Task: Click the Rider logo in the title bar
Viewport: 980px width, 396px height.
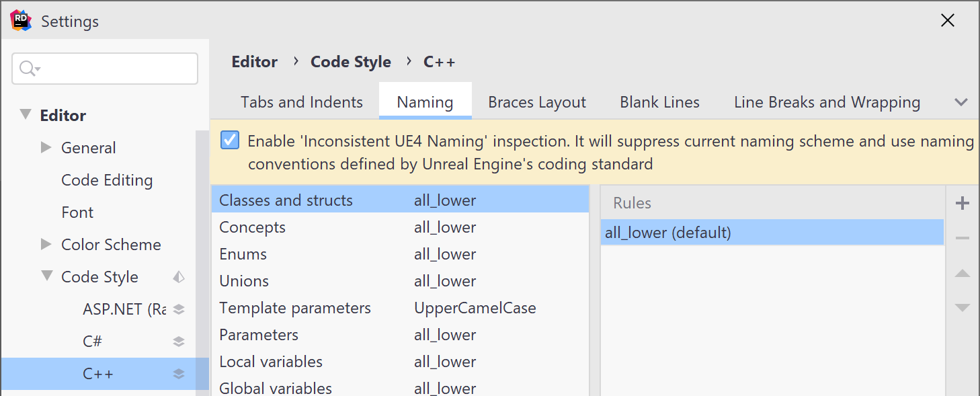Action: click(20, 20)
